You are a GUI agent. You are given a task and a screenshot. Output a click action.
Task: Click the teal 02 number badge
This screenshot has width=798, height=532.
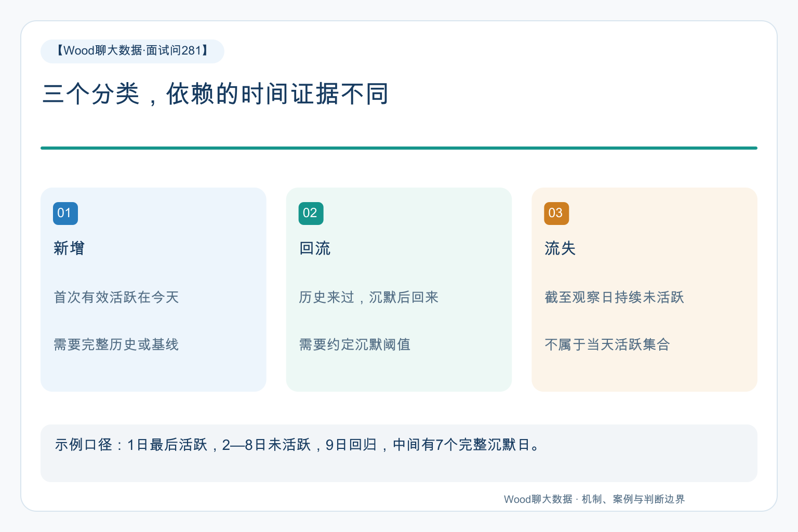tap(311, 214)
